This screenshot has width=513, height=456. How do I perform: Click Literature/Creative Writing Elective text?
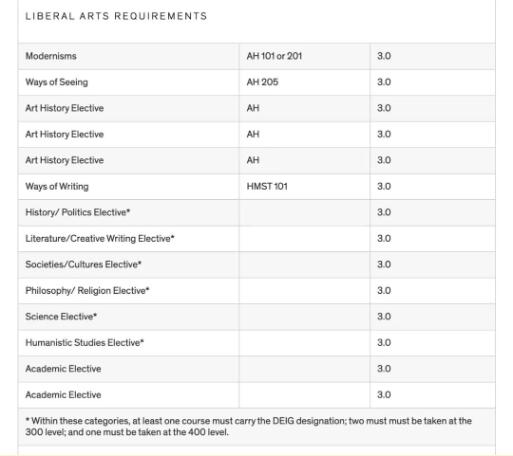100,239
